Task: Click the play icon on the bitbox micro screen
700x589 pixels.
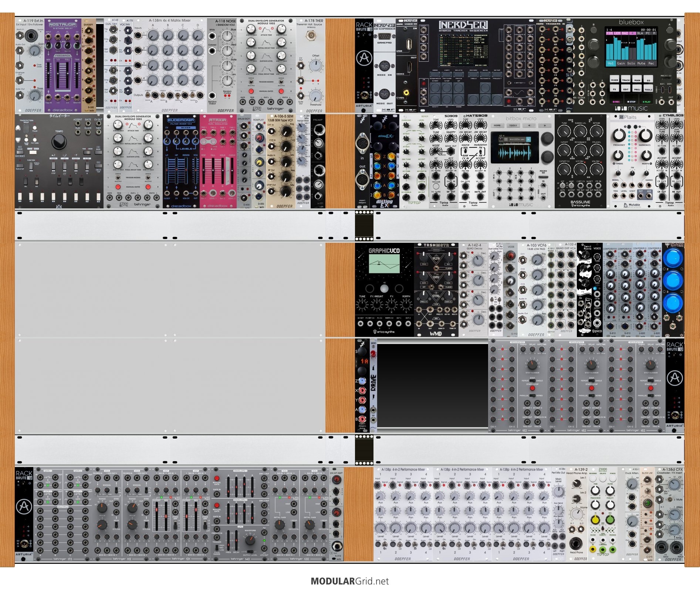Action: pyautogui.click(x=528, y=139)
